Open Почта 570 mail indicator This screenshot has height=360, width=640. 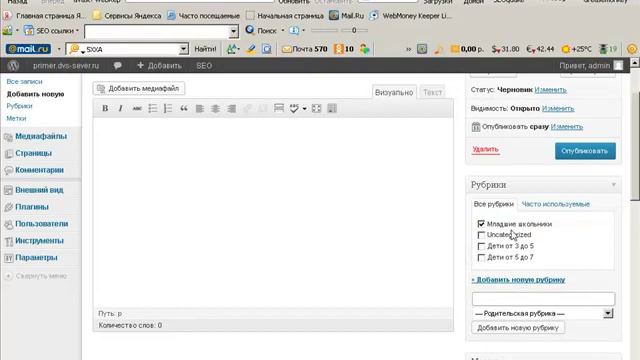304,49
